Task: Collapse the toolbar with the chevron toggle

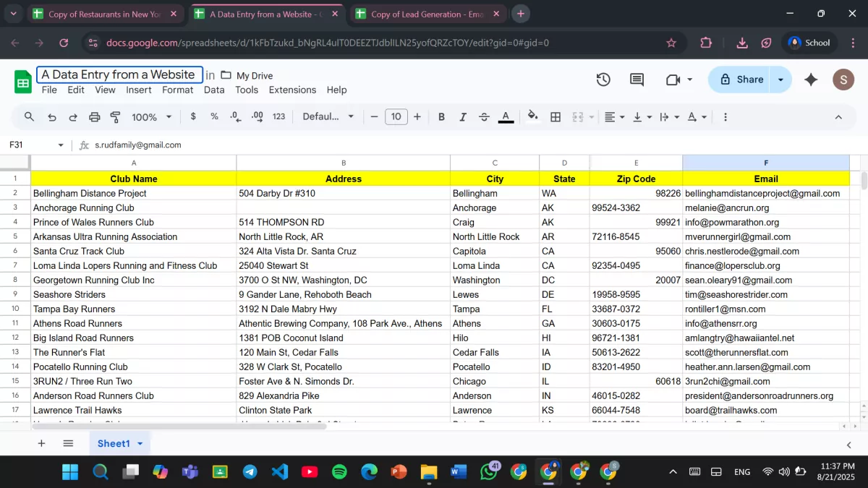Action: 838,116
